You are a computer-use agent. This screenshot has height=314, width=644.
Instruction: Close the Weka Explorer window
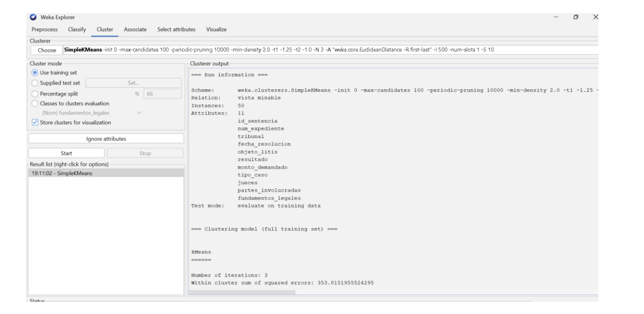596,17
